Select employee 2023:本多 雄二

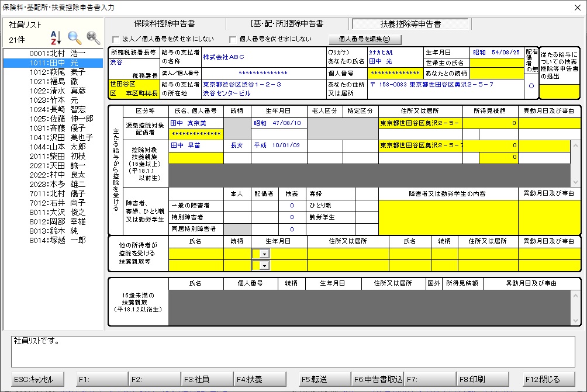(53, 185)
